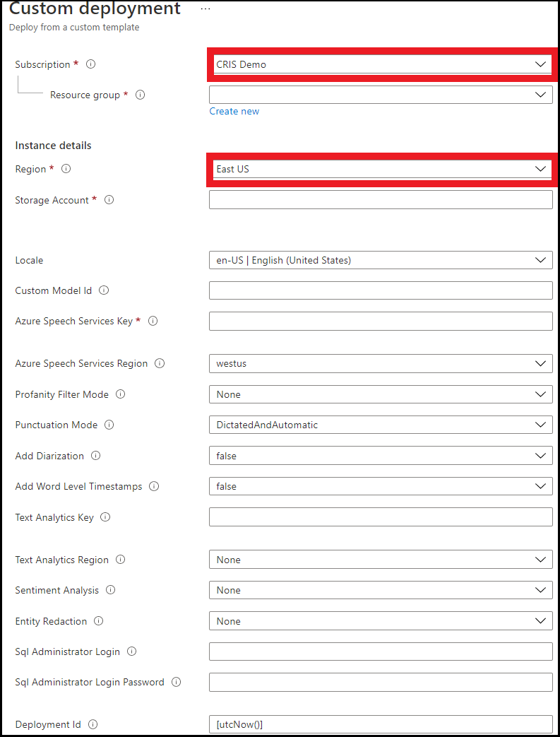Click the Create new resource group link
560x737 pixels.
pos(234,111)
